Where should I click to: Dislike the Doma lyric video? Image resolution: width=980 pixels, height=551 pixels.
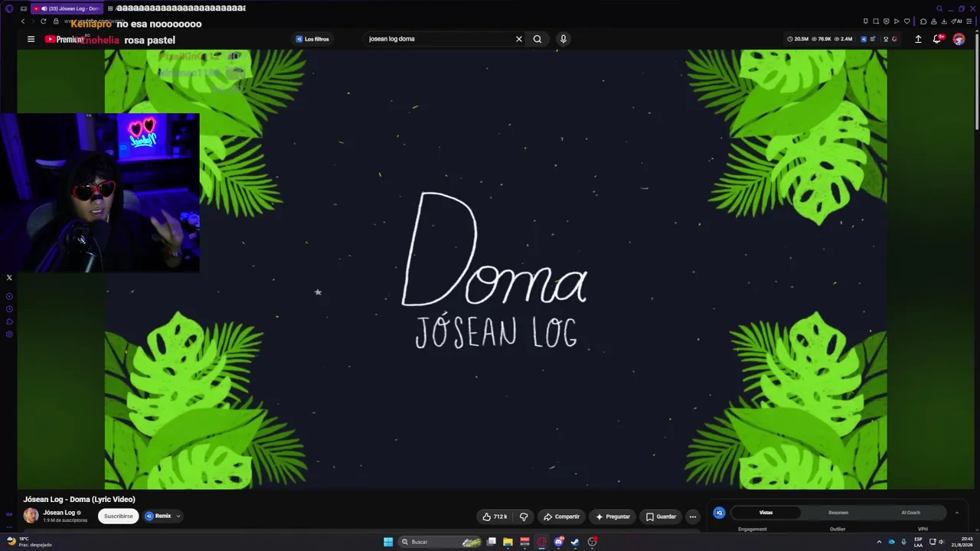point(524,517)
